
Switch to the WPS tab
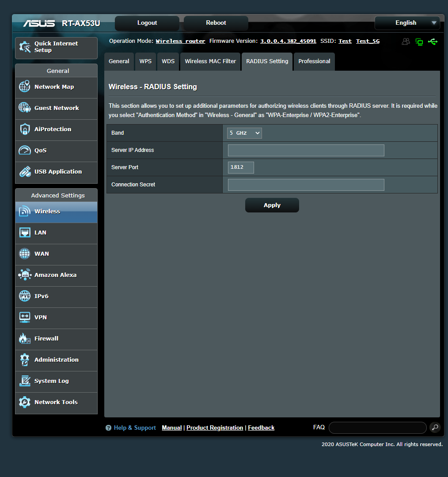[145, 61]
